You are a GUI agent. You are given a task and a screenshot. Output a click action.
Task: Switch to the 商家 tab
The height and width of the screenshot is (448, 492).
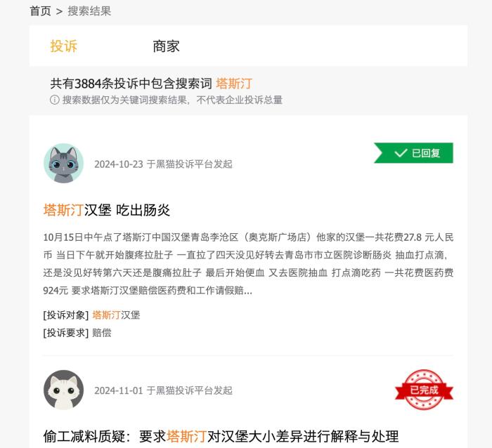tap(166, 46)
